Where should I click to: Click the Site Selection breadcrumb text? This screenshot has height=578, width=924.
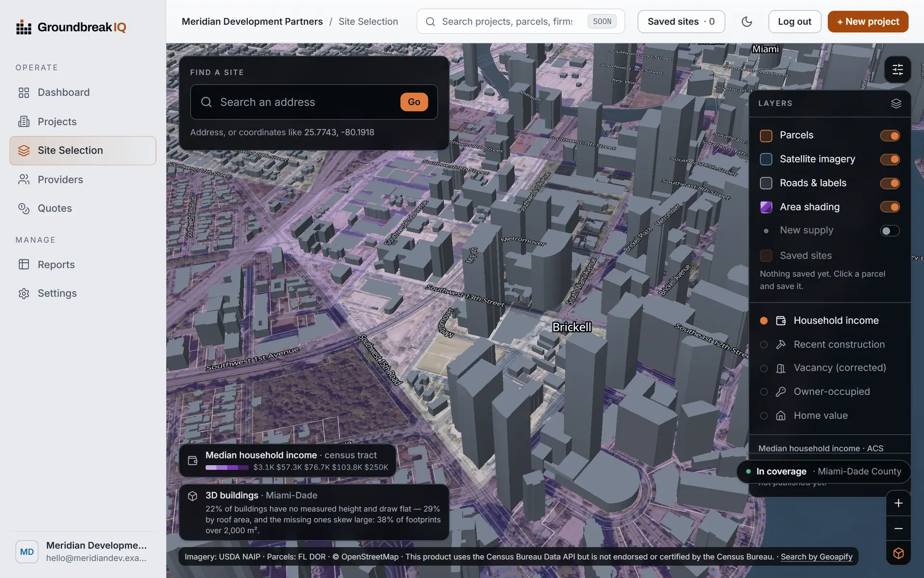coord(368,22)
